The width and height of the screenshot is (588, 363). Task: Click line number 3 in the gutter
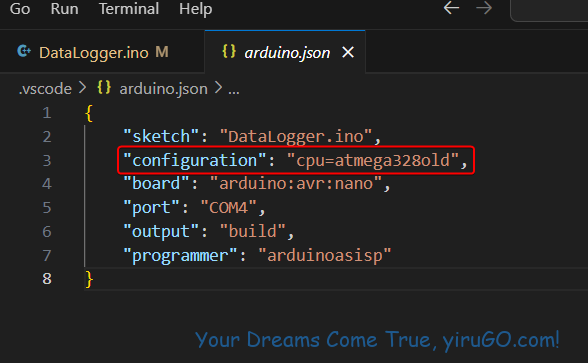coord(46,160)
